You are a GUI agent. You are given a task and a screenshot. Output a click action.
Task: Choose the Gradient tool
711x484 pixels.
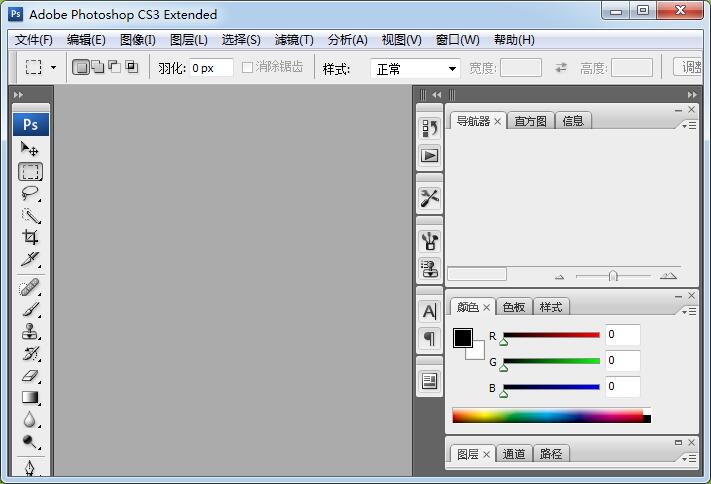click(x=30, y=397)
